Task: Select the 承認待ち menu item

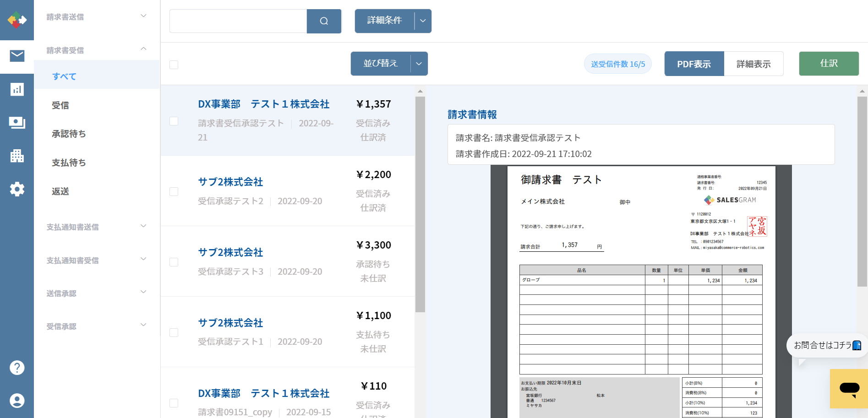Action: pyautogui.click(x=97, y=134)
